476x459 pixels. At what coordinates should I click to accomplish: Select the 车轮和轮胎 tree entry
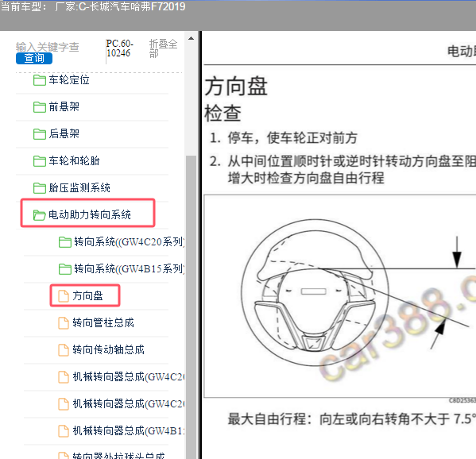(x=74, y=160)
